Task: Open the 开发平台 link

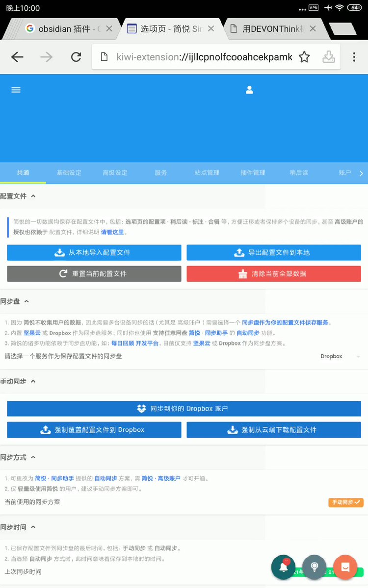Action: (147, 343)
